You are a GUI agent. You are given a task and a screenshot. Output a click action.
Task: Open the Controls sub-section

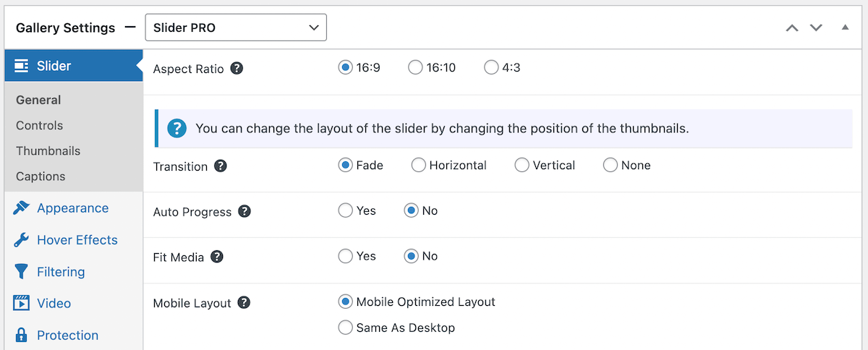[39, 126]
